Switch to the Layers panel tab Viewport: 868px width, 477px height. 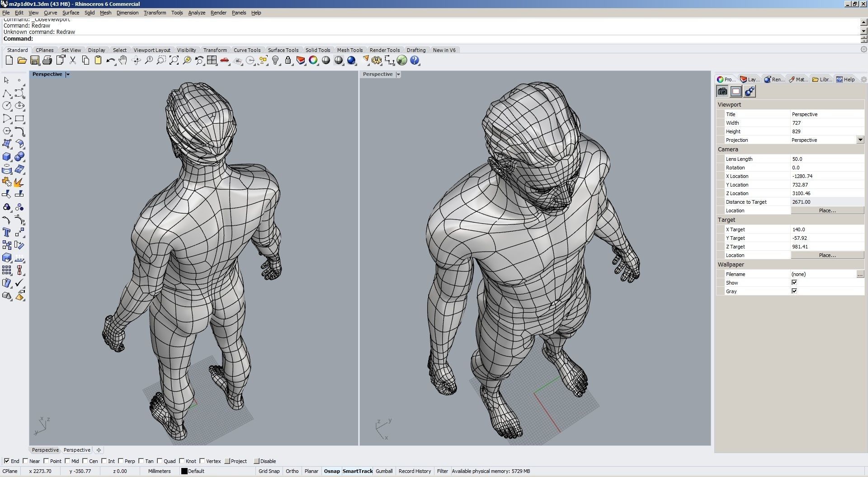(x=750, y=79)
